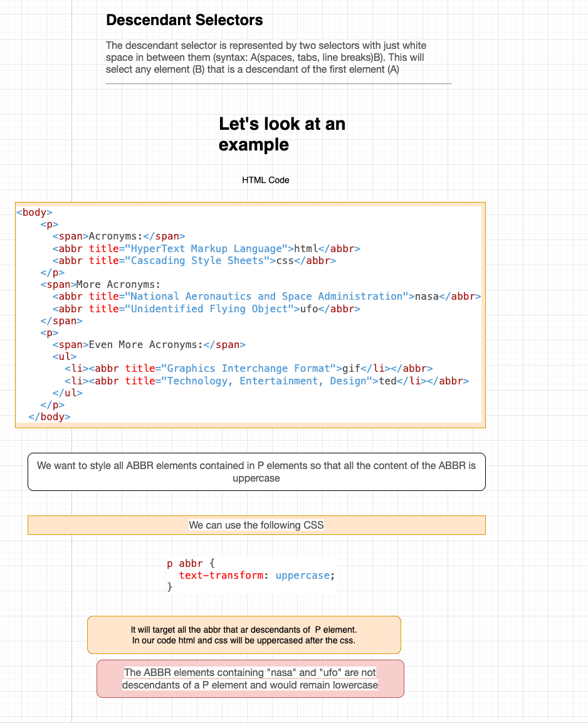Click the descendant selector description paragraph
The height and width of the screenshot is (723, 588).
coord(266,58)
